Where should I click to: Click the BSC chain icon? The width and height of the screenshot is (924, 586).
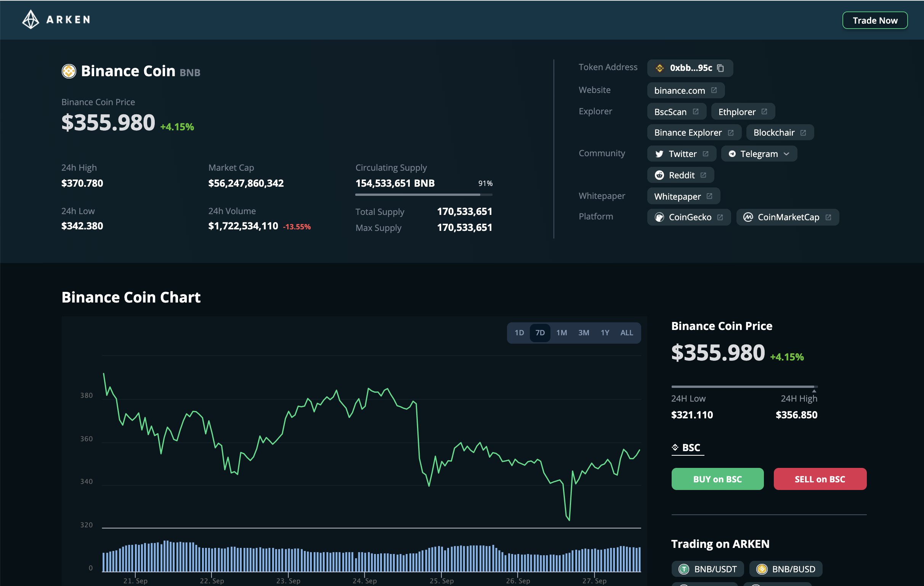tap(675, 448)
